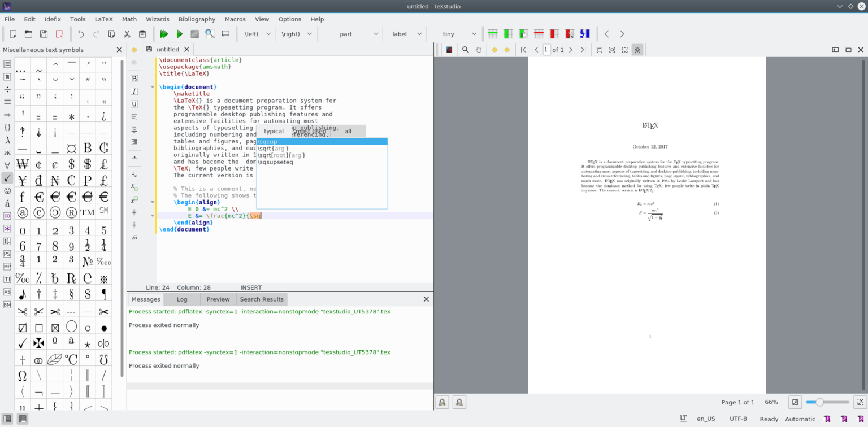
Task: Apply underline formatting from side panel
Action: (x=134, y=104)
